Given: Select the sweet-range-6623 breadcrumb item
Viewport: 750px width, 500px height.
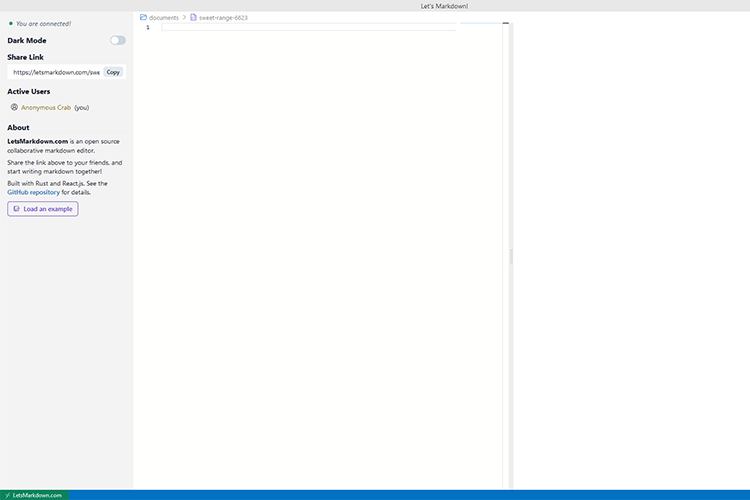Looking at the screenshot, I should pyautogui.click(x=222, y=17).
